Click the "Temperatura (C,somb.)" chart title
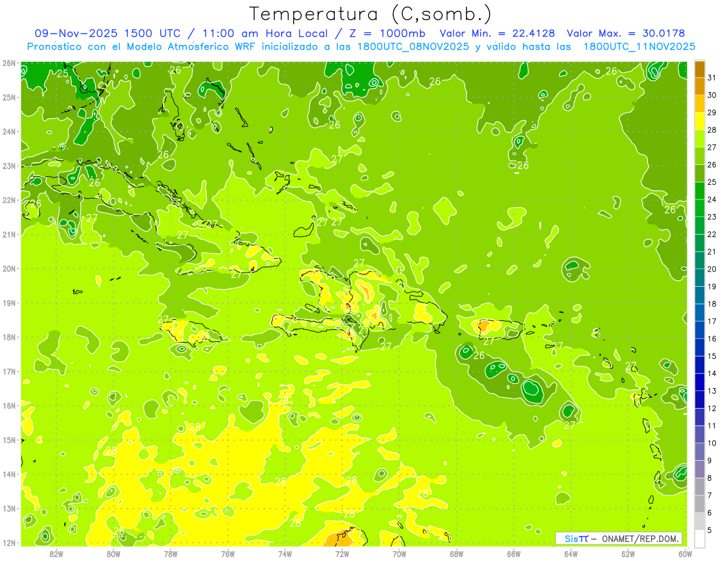The image size is (728, 562). tap(370, 14)
